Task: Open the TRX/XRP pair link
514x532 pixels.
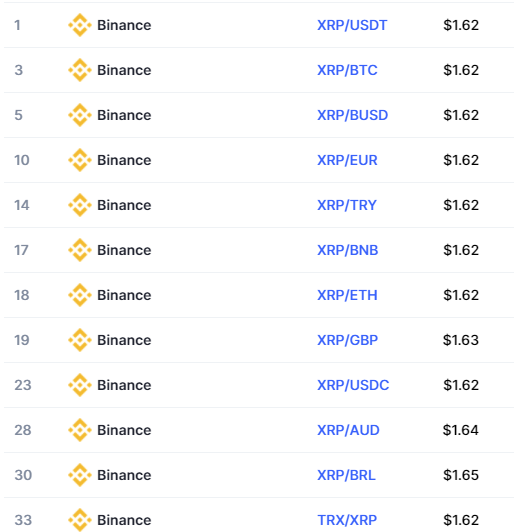Action: point(347,520)
